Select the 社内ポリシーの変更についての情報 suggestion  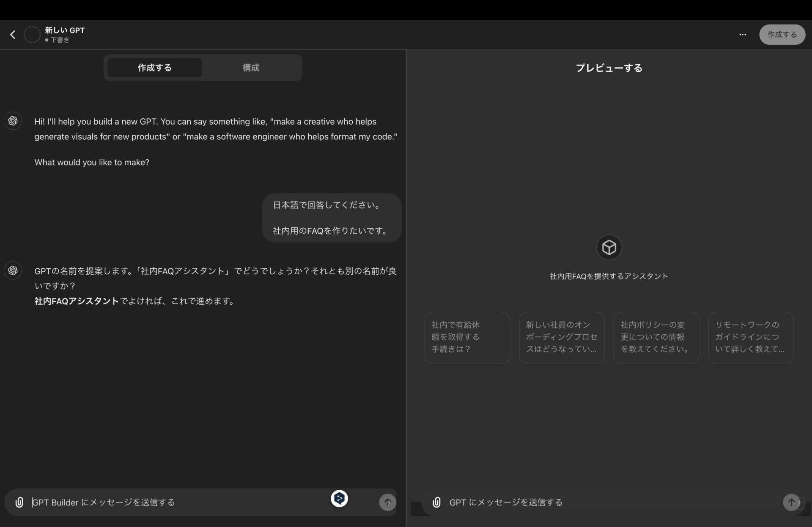(x=656, y=338)
